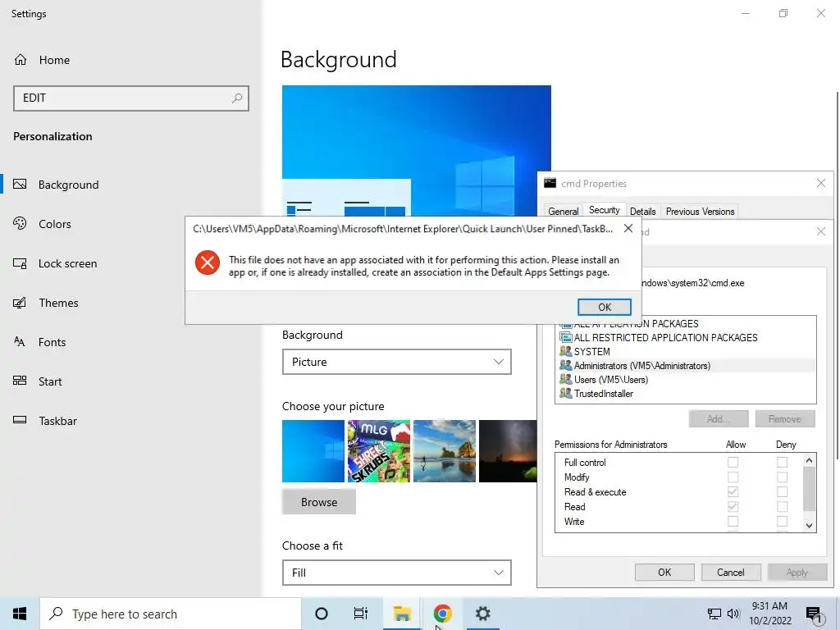Switch to General tab in cmd Properties
Screen dimensions: 840x630
click(x=563, y=211)
